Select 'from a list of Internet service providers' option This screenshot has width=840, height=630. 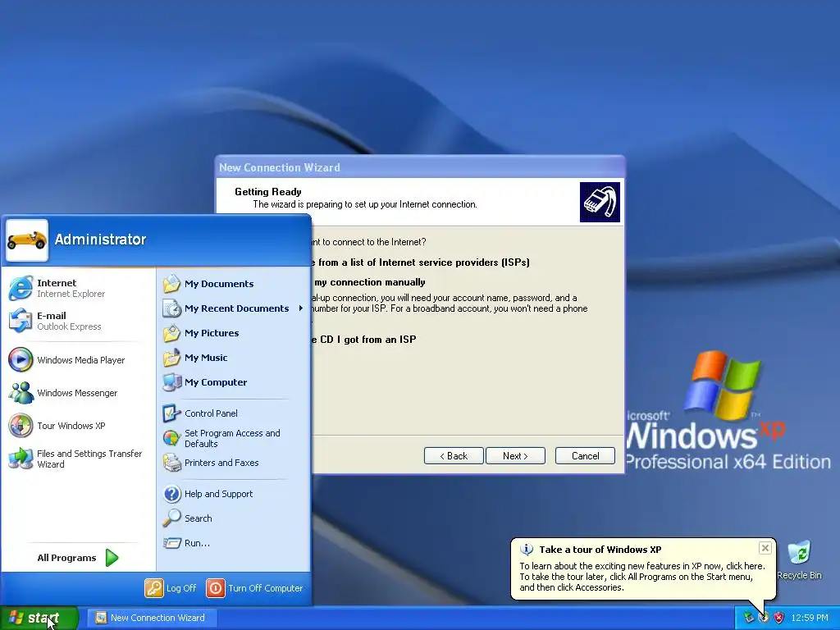[x=421, y=262]
